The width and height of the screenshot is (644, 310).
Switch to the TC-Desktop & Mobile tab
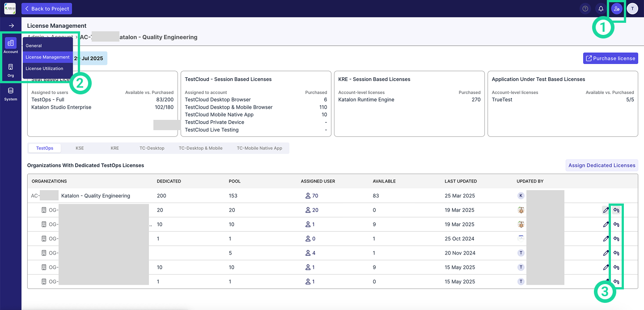tap(201, 148)
